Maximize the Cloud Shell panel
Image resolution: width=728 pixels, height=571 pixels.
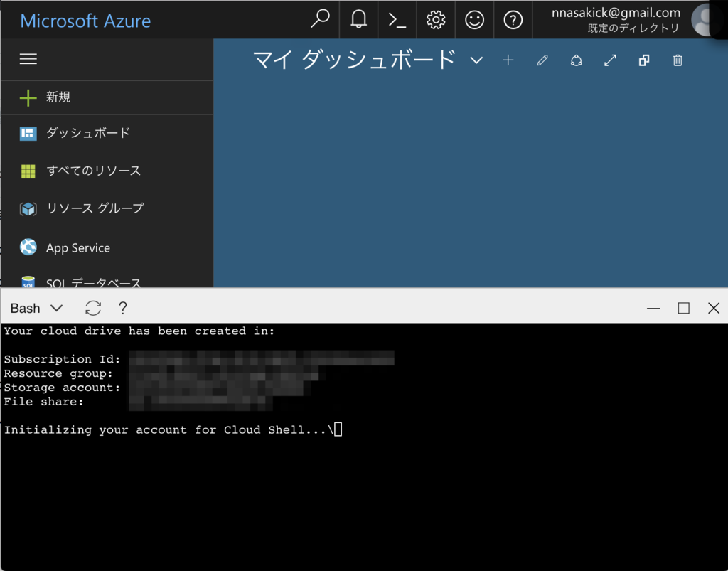click(x=683, y=308)
